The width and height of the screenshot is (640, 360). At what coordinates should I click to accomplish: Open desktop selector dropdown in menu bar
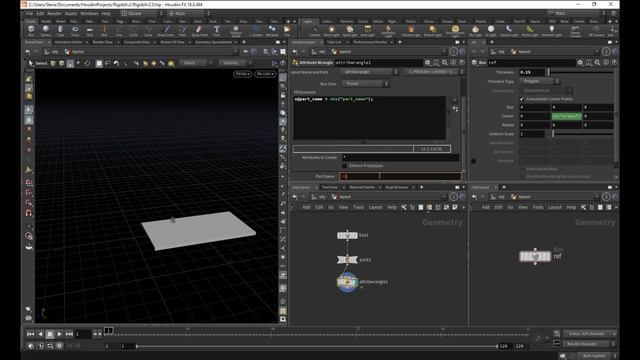pyautogui.click(x=142, y=13)
